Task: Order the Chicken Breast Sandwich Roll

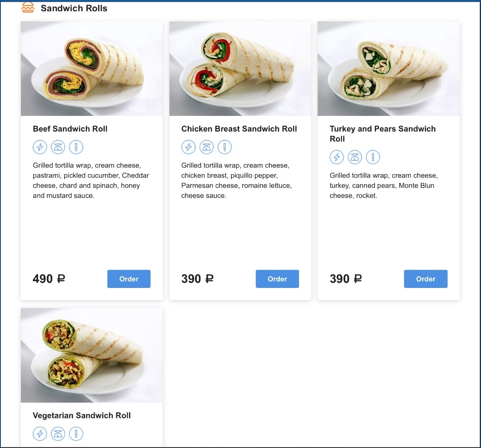Action: pos(277,279)
